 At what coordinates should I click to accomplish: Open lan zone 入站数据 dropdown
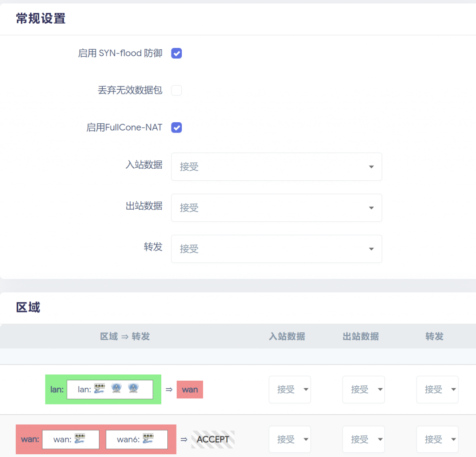click(290, 390)
